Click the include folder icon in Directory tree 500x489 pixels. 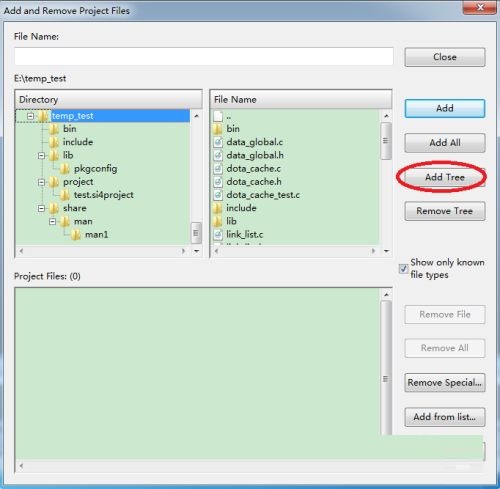tap(54, 142)
